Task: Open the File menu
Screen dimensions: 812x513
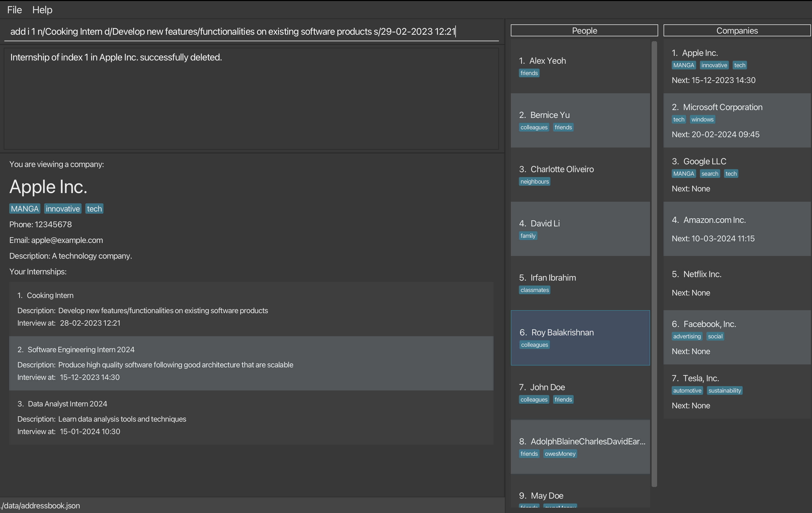Action: click(x=15, y=10)
